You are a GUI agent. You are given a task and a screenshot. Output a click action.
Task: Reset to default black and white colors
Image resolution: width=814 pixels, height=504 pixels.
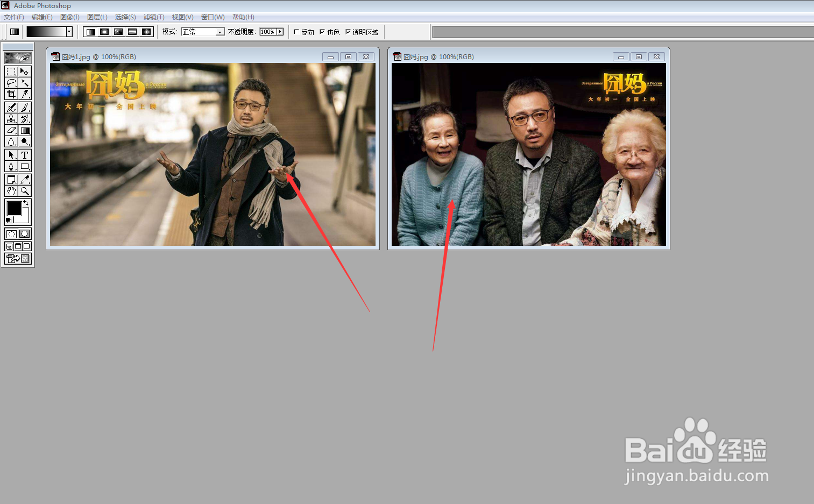click(8, 221)
